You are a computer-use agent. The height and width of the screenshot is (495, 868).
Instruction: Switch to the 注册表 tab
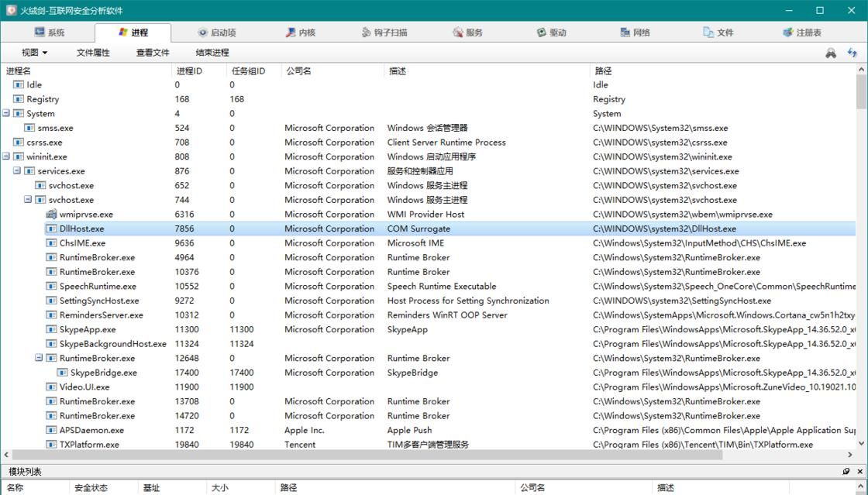click(x=802, y=33)
